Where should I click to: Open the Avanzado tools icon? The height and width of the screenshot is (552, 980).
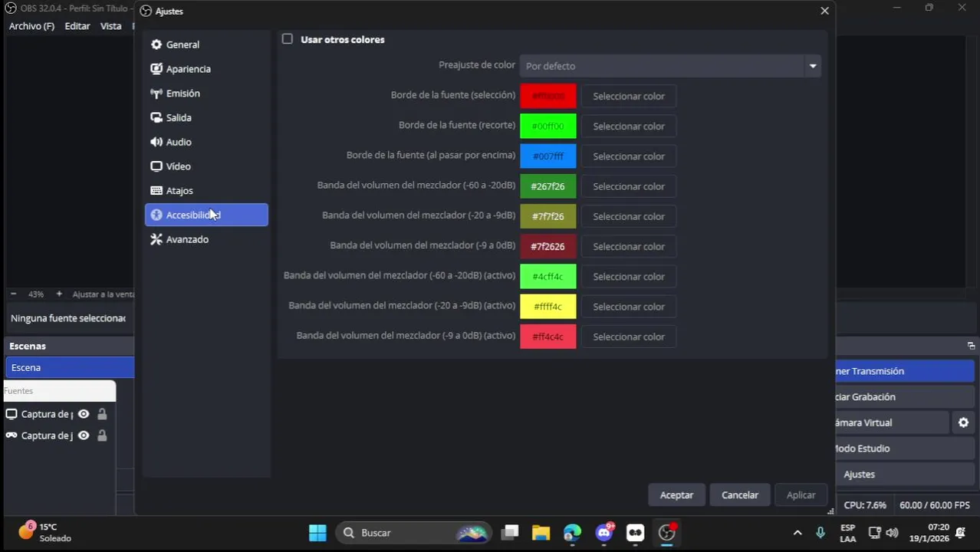pyautogui.click(x=156, y=239)
